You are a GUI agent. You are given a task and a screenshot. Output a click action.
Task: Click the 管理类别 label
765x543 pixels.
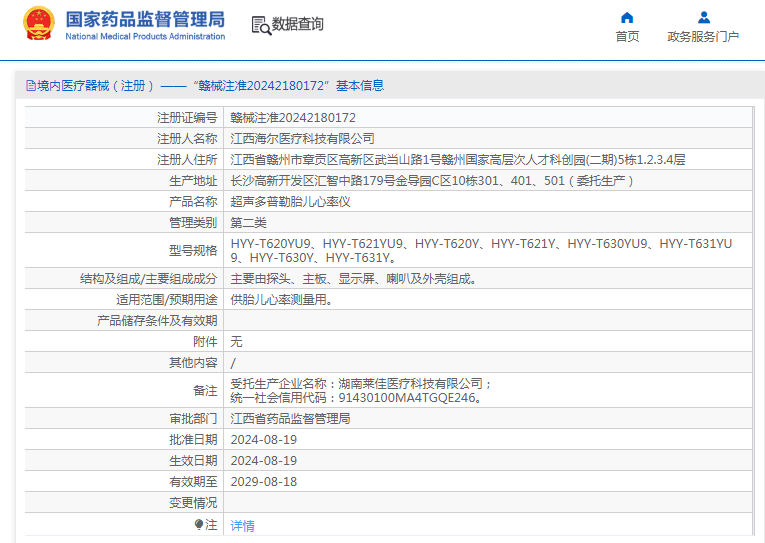tap(193, 223)
